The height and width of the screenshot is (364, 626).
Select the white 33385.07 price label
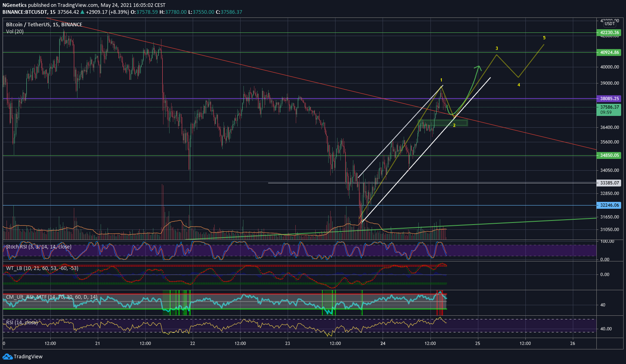609,183
